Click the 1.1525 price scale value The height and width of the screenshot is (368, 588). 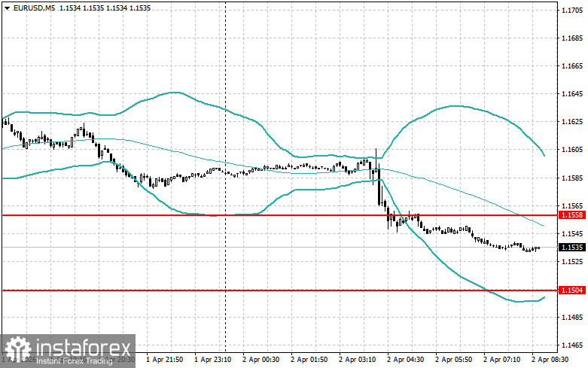pyautogui.click(x=572, y=261)
